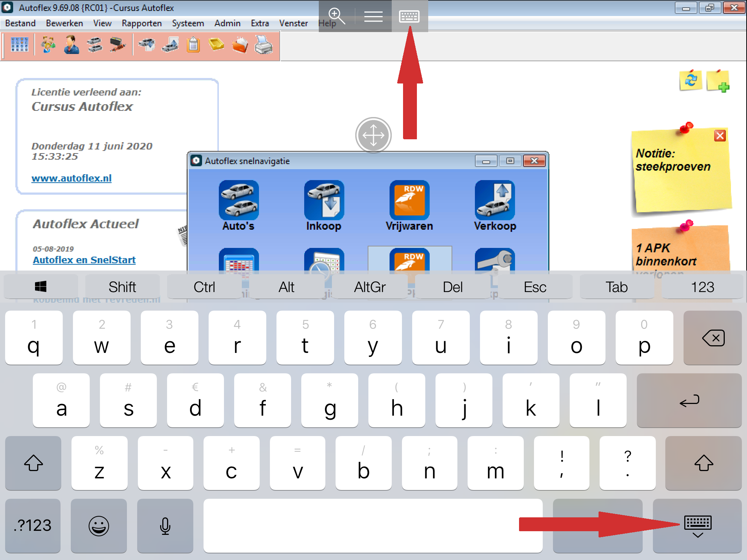
Task: Tap the backspace delete key
Action: point(713,338)
